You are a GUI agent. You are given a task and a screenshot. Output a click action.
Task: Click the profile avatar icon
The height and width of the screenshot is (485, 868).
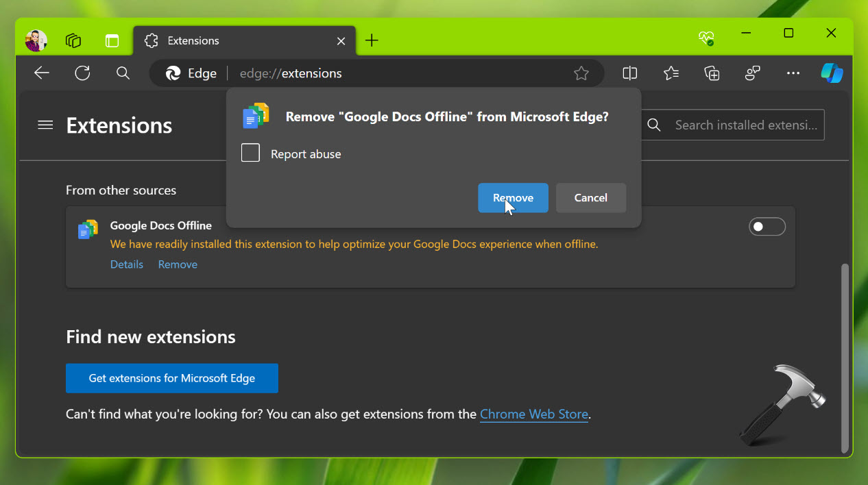click(36, 40)
